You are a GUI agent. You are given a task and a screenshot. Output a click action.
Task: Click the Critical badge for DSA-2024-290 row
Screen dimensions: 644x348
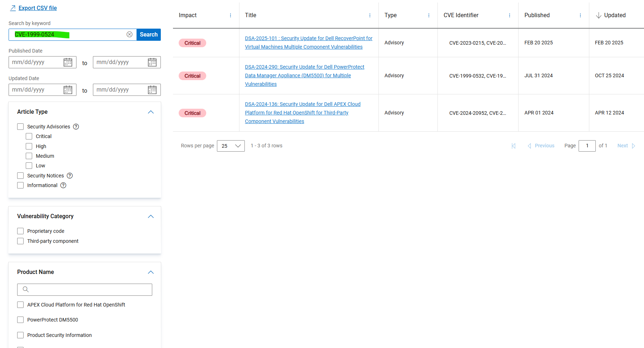192,76
